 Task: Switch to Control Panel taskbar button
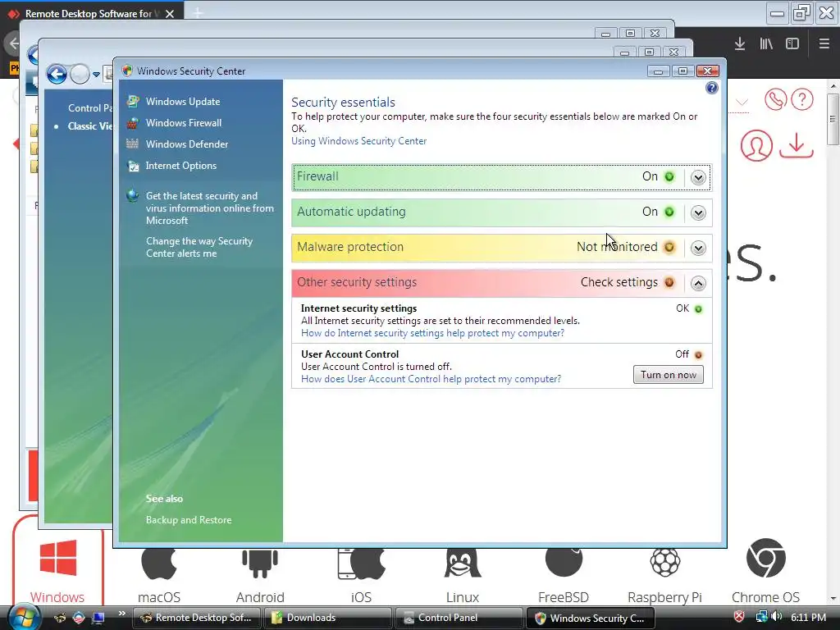coord(459,618)
